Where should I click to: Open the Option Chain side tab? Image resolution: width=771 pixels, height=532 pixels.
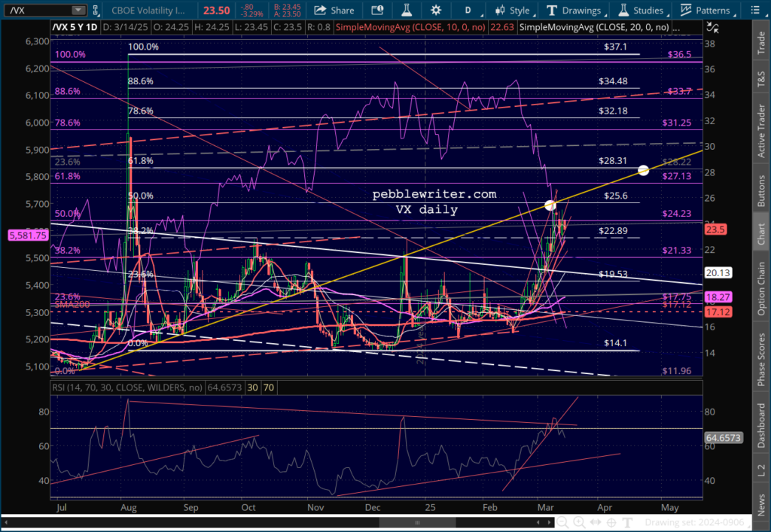[760, 288]
